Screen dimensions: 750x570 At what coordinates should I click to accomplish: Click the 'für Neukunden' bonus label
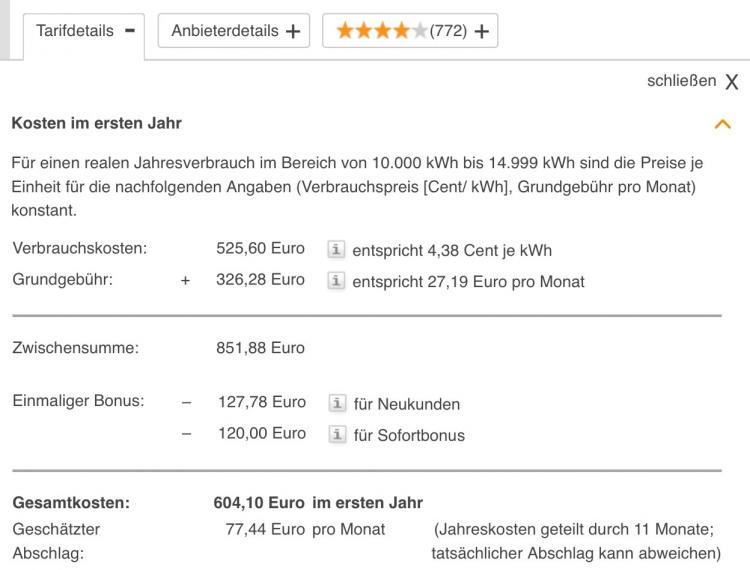point(407,404)
